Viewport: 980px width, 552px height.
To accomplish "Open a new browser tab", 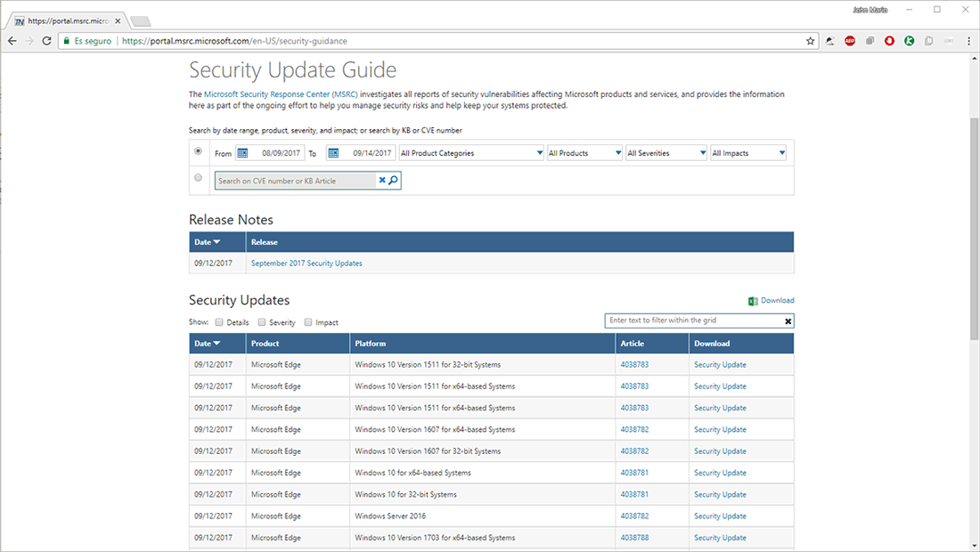I will click(x=141, y=21).
